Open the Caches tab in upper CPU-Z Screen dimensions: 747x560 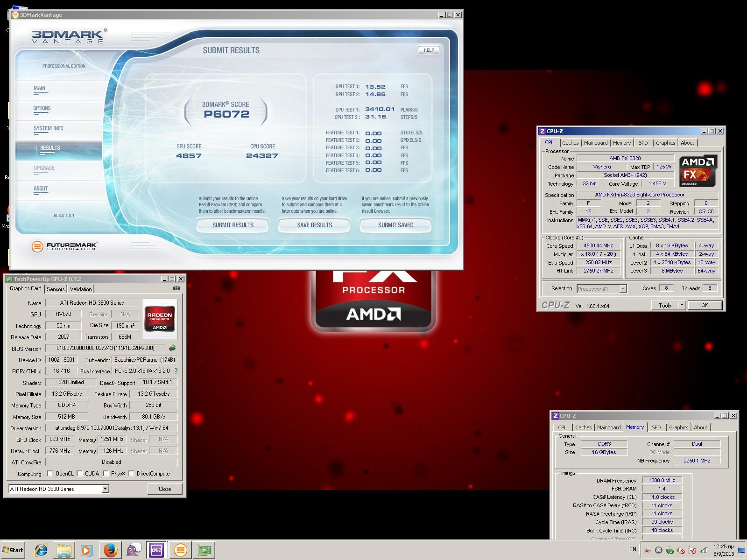[570, 143]
